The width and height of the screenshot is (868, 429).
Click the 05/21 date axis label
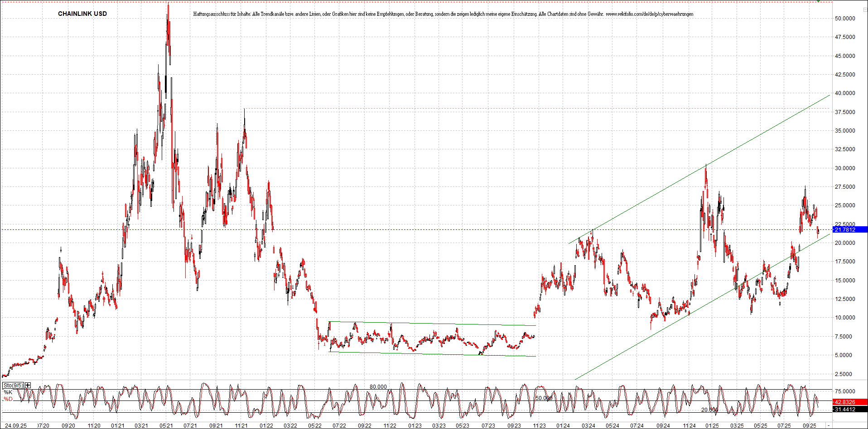click(166, 426)
